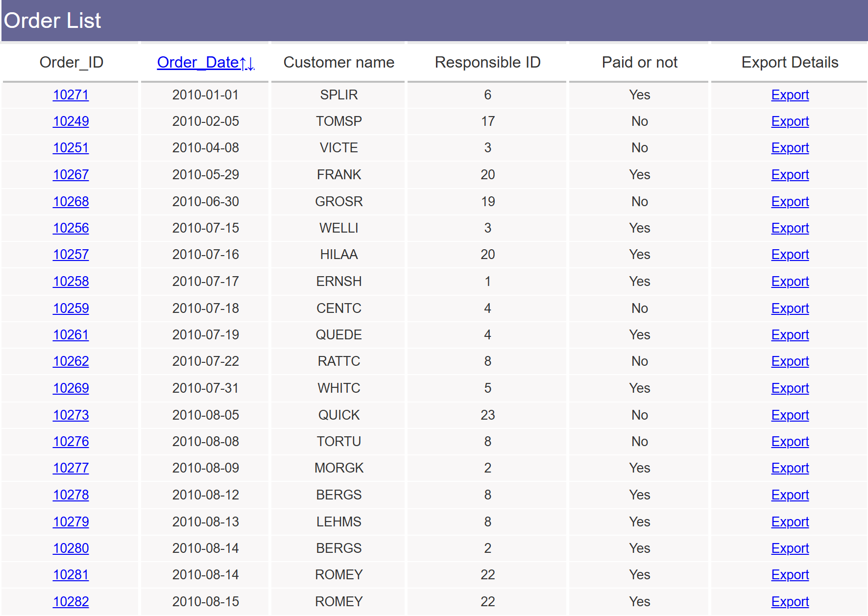This screenshot has width=868, height=616.
Task: Open order 10277 for MORGK
Action: [x=71, y=468]
